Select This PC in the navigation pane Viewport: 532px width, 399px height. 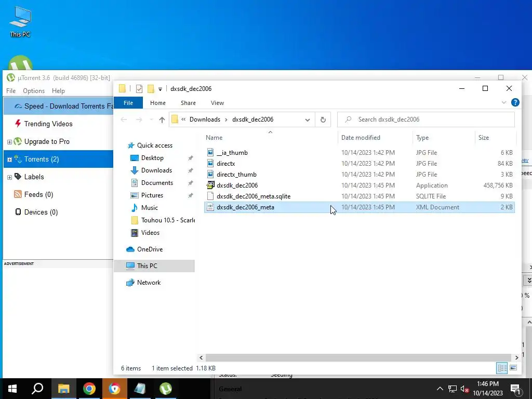pos(154,266)
